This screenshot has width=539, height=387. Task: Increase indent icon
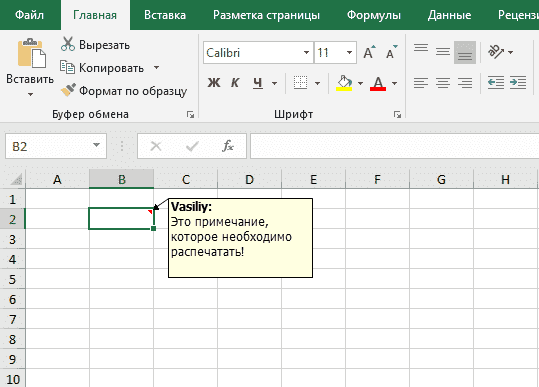pyautogui.click(x=518, y=83)
